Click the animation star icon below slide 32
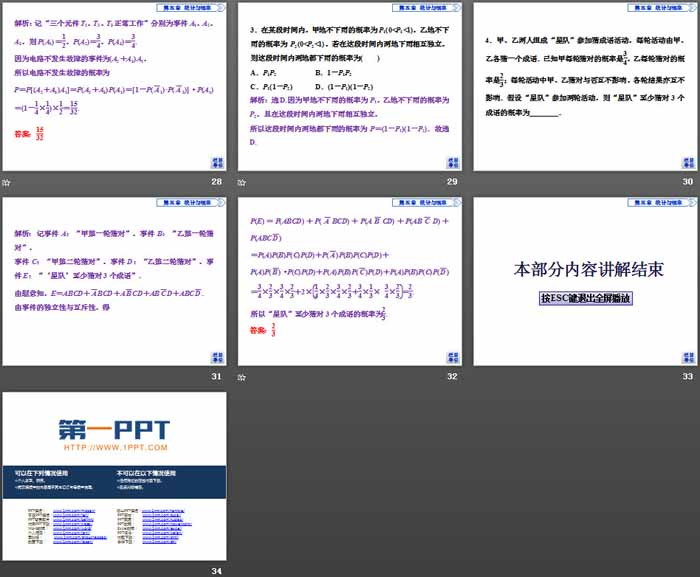This screenshot has width=700, height=577. (242, 377)
